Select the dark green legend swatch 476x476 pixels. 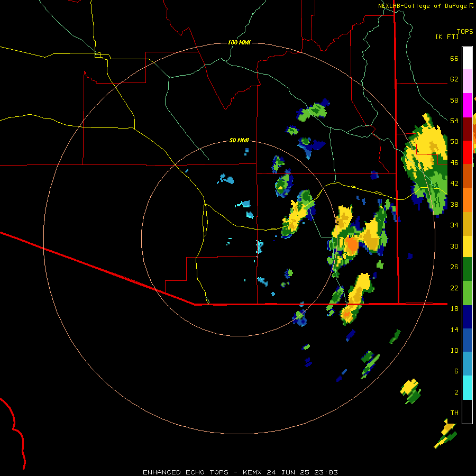467,269
